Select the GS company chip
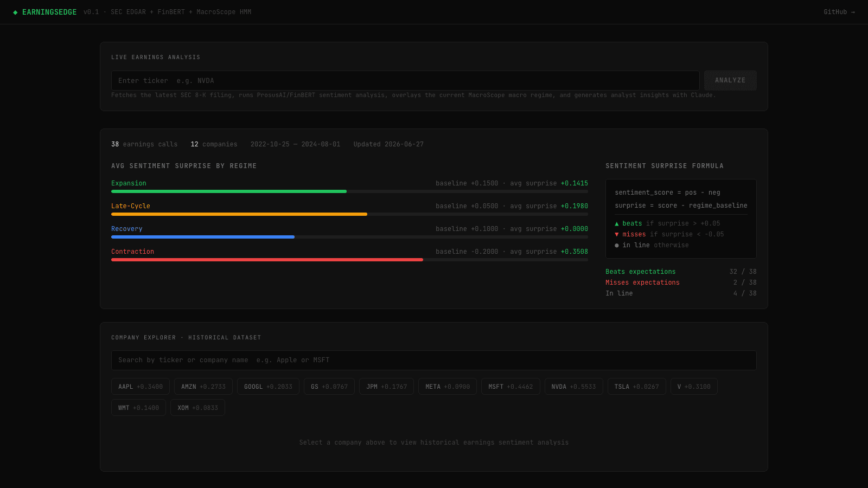868x488 pixels. tap(329, 387)
